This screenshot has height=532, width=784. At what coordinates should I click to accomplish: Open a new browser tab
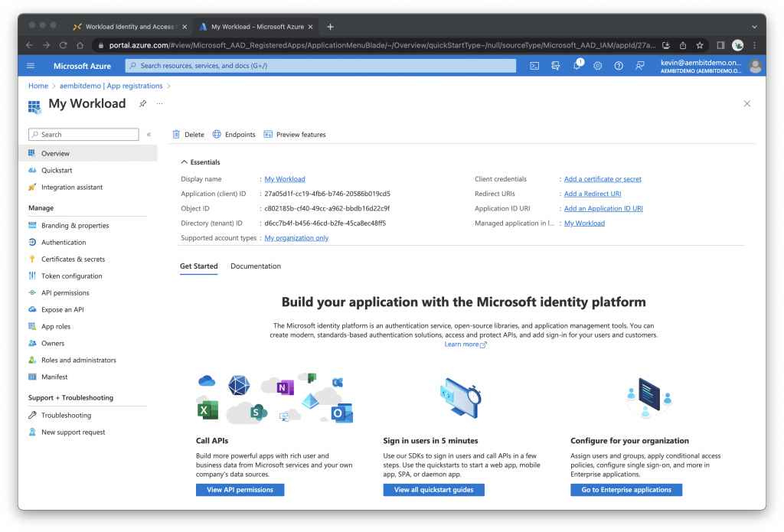coord(330,27)
